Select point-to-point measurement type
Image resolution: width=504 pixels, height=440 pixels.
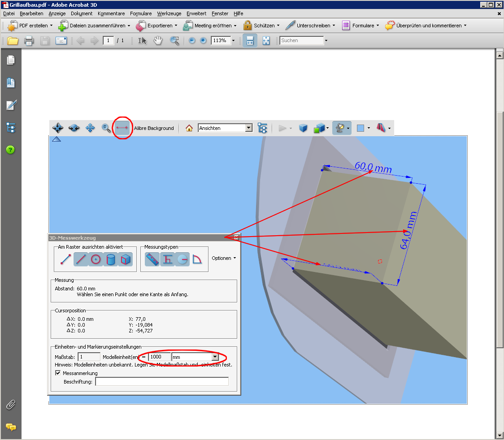[x=152, y=259]
